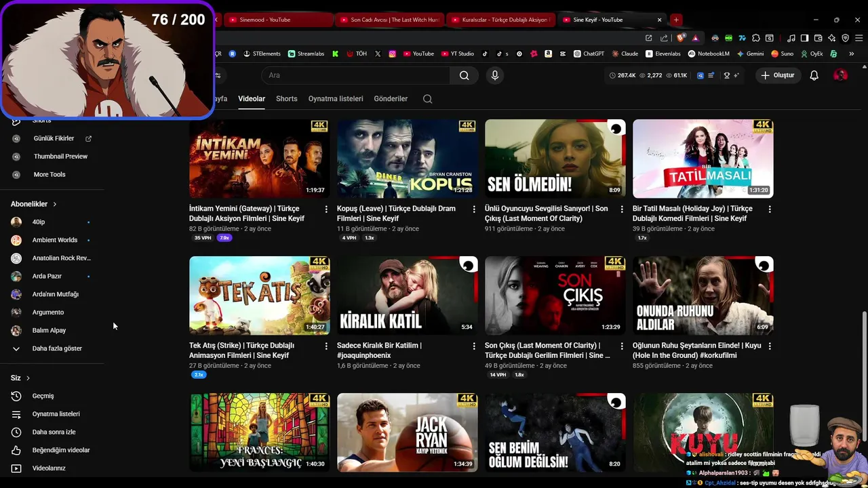Open more options for Son Çıkış video
Screen dimensions: 868x488
pos(622,346)
